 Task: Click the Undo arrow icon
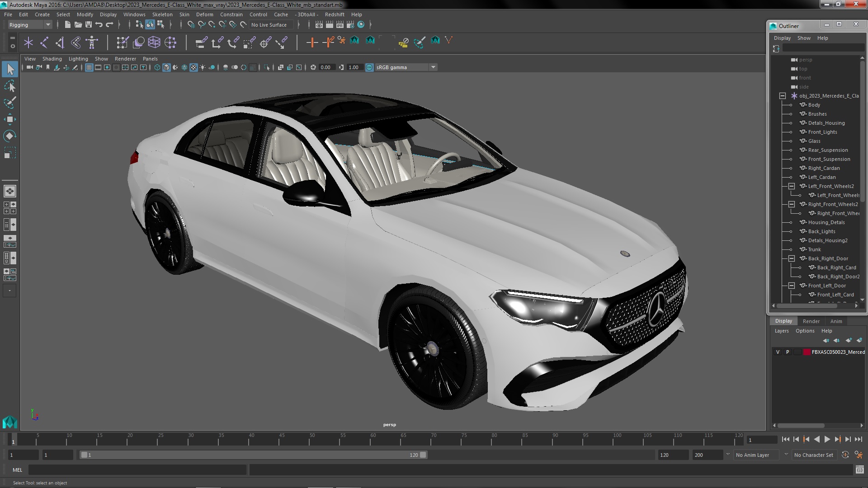pyautogui.click(x=99, y=24)
